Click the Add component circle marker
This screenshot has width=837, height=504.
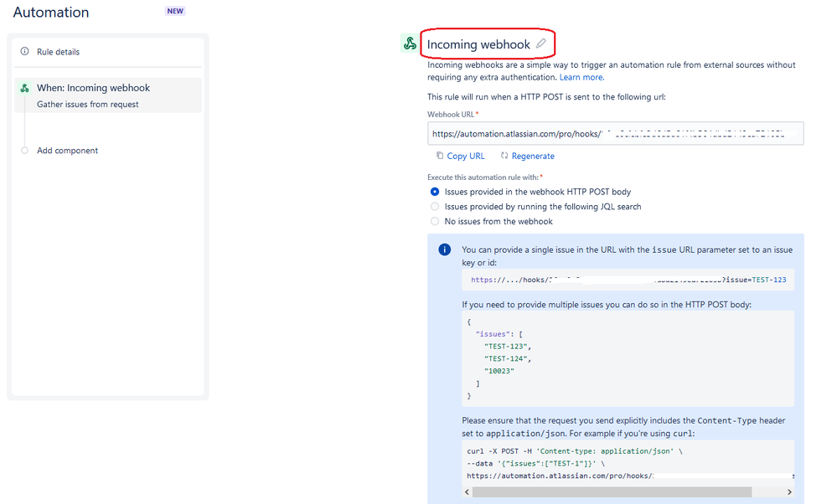tap(24, 151)
